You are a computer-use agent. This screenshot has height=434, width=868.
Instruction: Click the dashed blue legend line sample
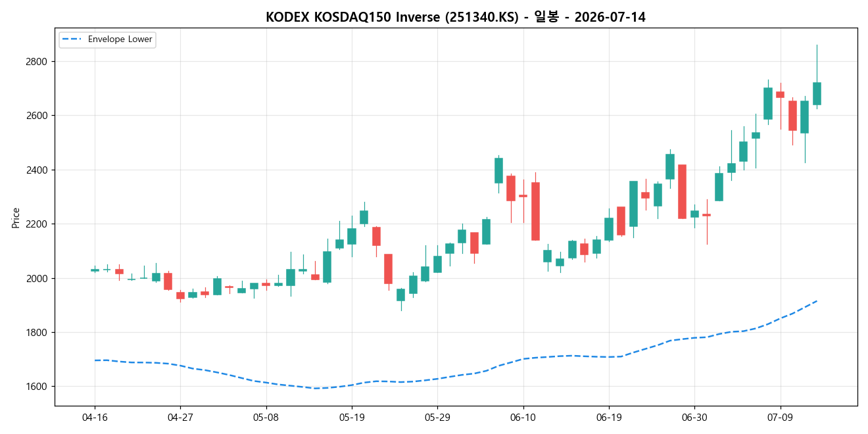[x=72, y=39]
